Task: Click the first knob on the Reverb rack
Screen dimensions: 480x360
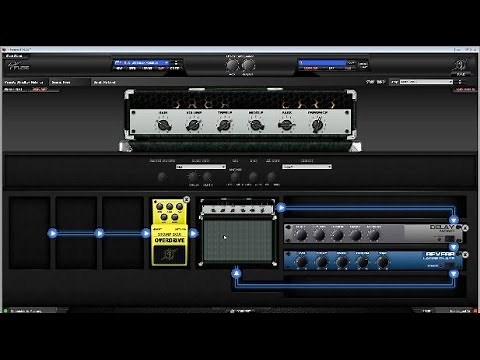Action: (x=302, y=262)
